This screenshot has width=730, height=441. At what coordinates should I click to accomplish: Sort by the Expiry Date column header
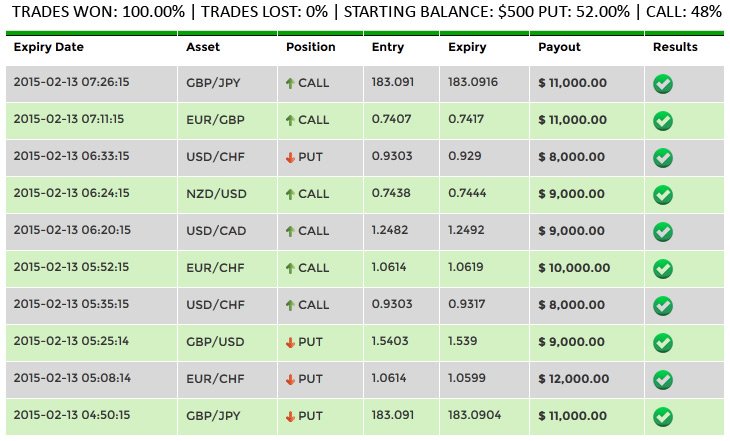[48, 47]
